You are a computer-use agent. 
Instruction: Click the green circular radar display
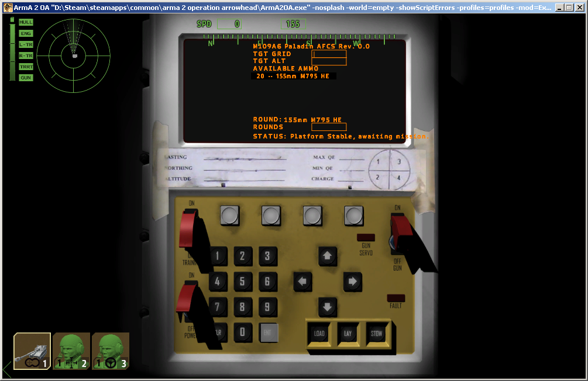[x=74, y=56]
